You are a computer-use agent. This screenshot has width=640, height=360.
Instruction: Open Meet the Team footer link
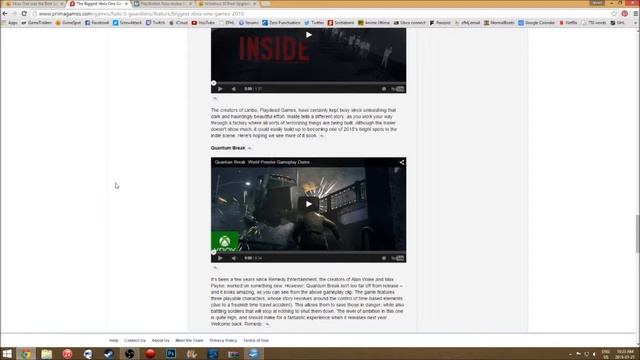point(189,340)
